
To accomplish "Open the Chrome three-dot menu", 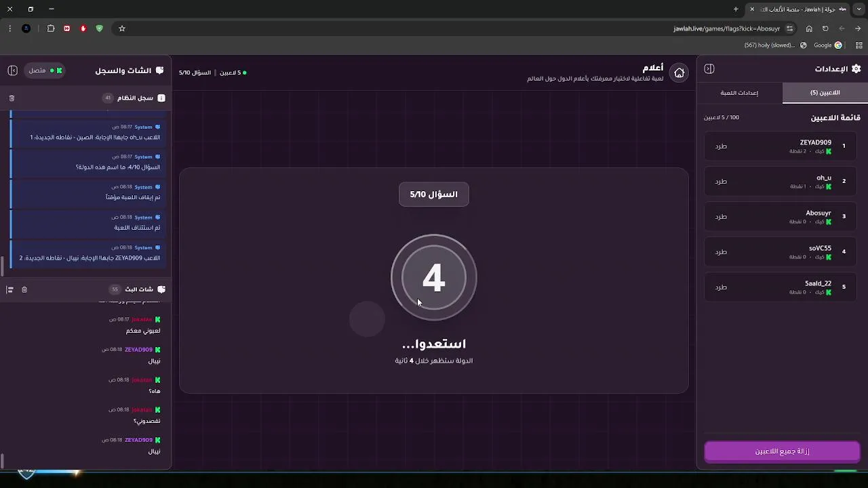I will point(9,28).
